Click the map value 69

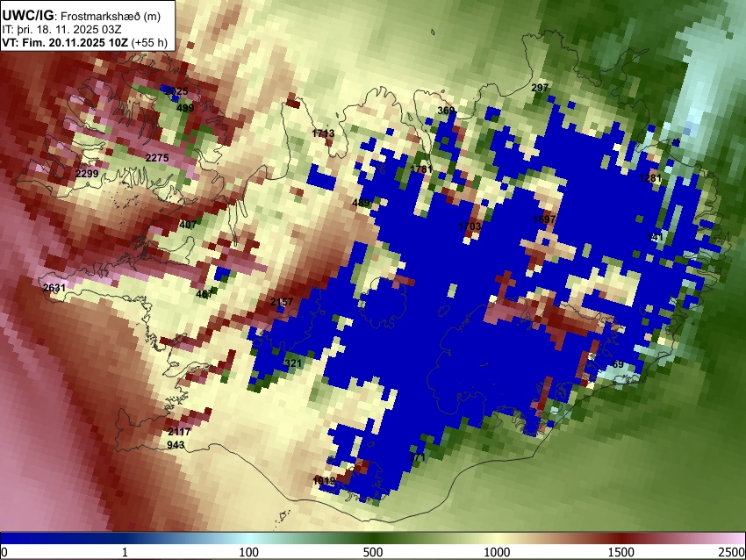click(618, 364)
